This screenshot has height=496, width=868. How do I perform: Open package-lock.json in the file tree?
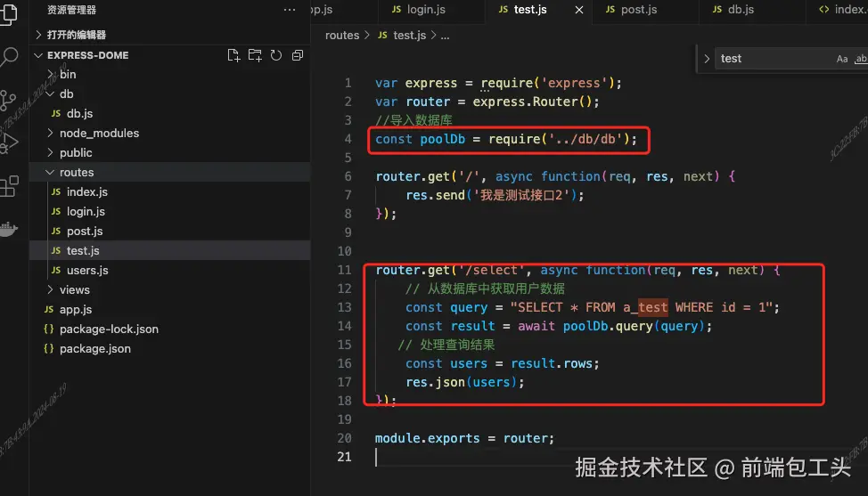point(169,329)
